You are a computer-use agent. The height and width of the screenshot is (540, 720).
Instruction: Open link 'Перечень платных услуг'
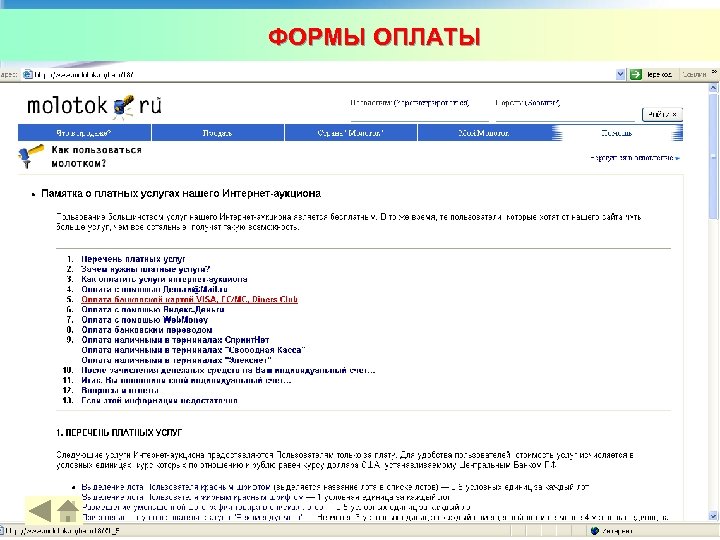point(133,259)
